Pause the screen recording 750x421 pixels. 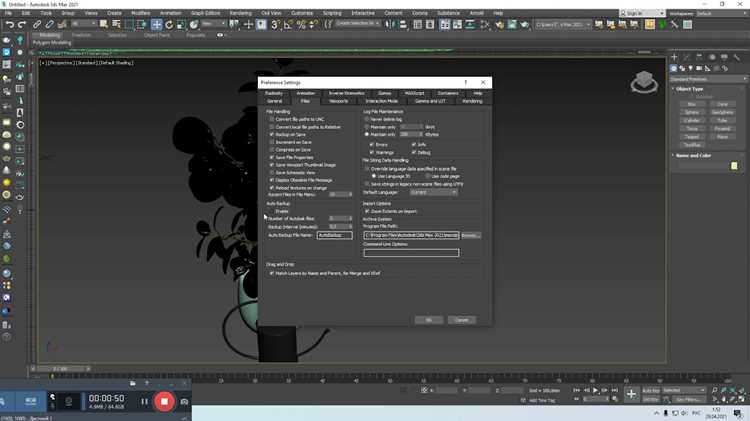[x=144, y=401]
